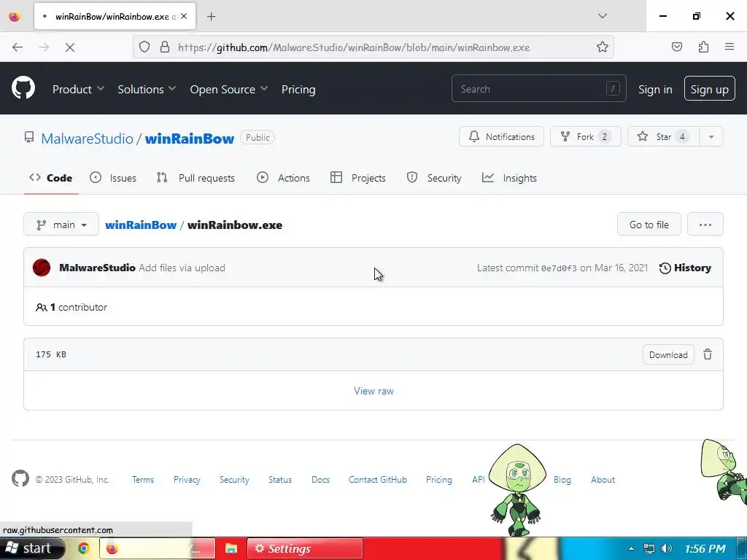The width and height of the screenshot is (747, 560).
Task: Focus the GitHub search field
Action: [539, 88]
